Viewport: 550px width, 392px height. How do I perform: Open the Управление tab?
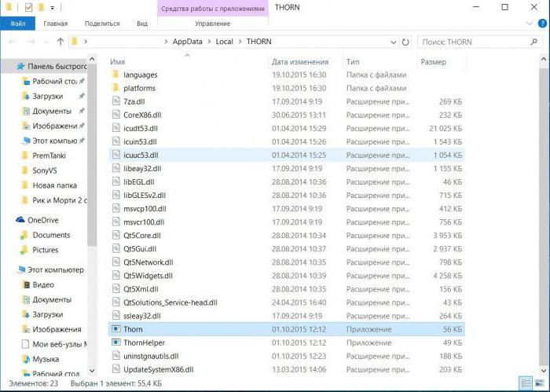click(x=213, y=24)
